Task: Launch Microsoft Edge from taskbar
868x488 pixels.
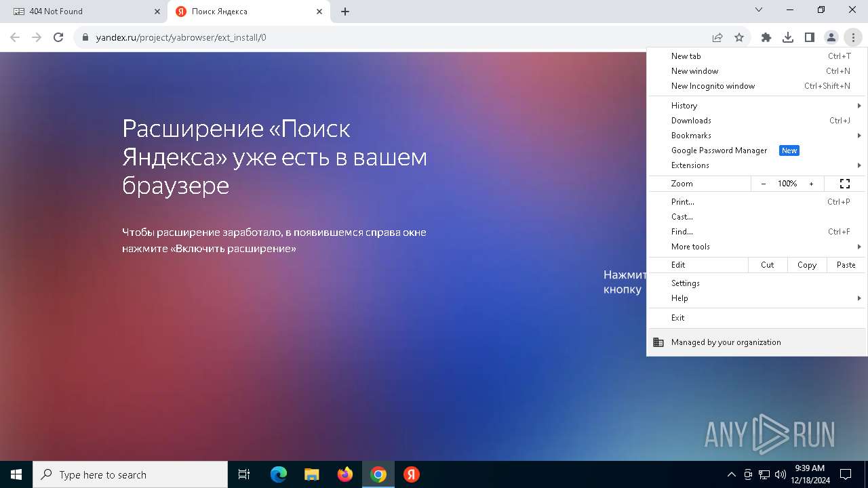Action: (279, 474)
